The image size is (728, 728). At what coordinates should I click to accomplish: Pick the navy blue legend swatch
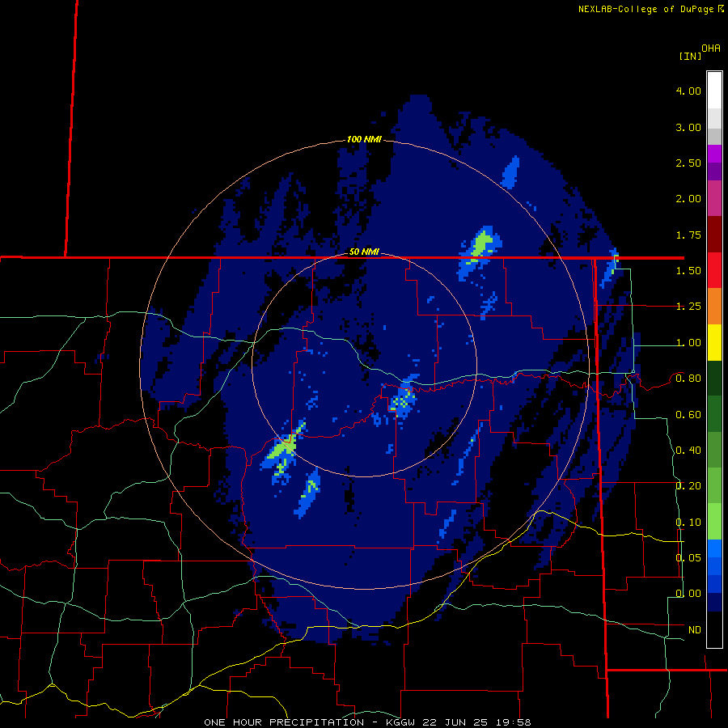pos(714,602)
